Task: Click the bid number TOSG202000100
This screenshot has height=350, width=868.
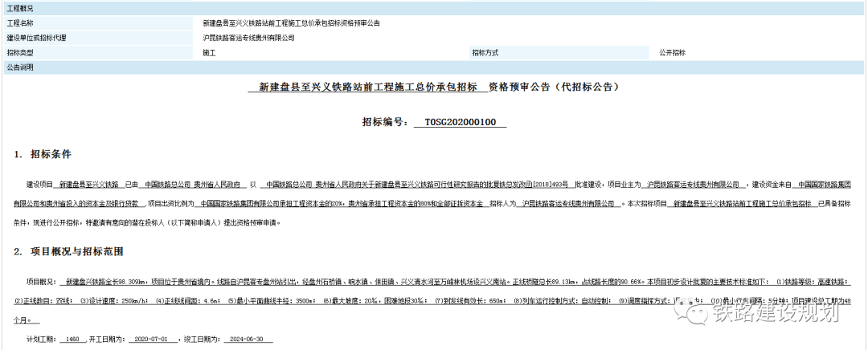Action: (460, 123)
